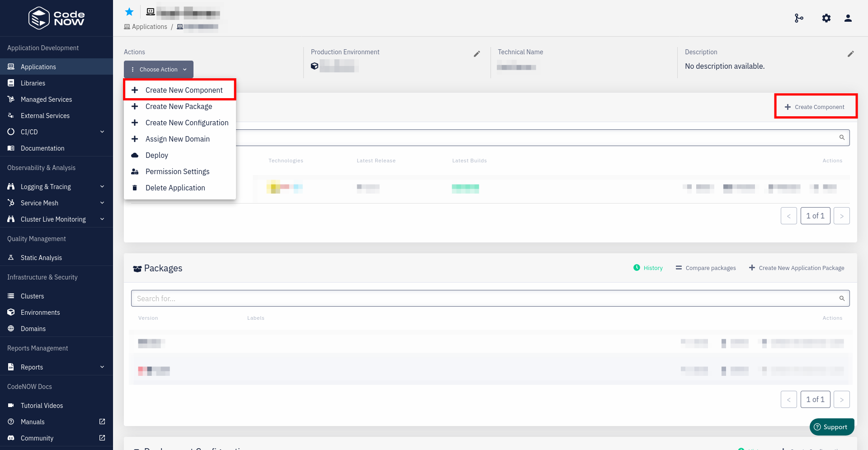
Task: Go to Applications breadcrumb link
Action: pos(146,27)
